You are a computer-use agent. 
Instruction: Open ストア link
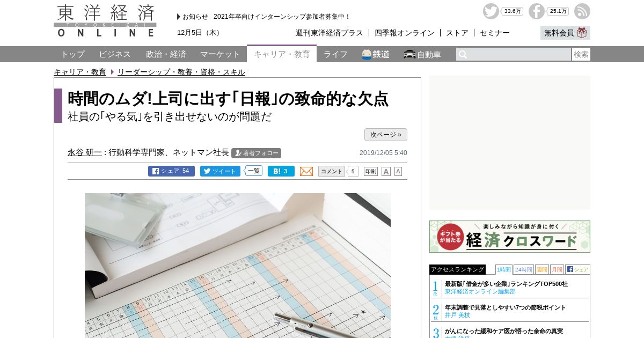tap(457, 33)
